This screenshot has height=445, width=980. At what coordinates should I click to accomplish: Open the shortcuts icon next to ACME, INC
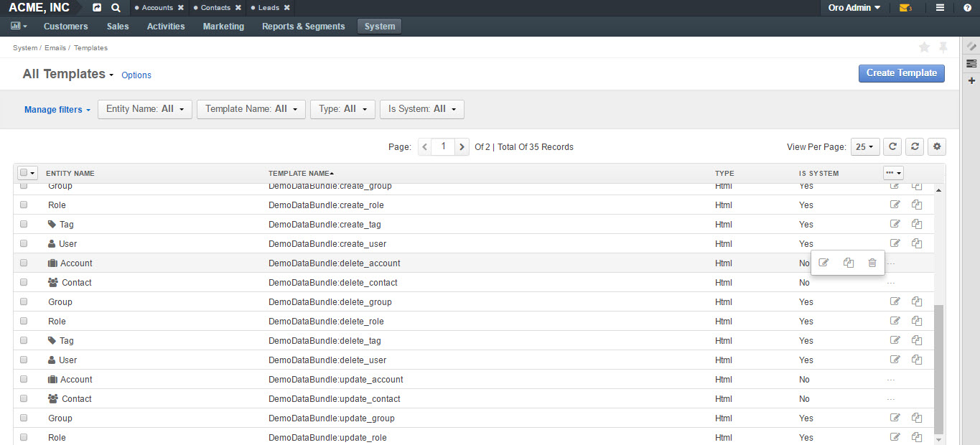[97, 8]
